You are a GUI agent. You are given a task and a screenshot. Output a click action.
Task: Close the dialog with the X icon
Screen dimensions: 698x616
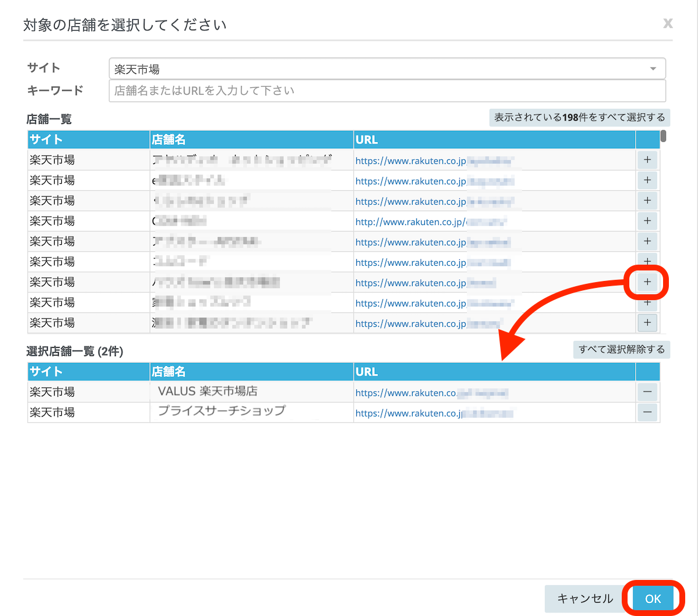coord(668,23)
